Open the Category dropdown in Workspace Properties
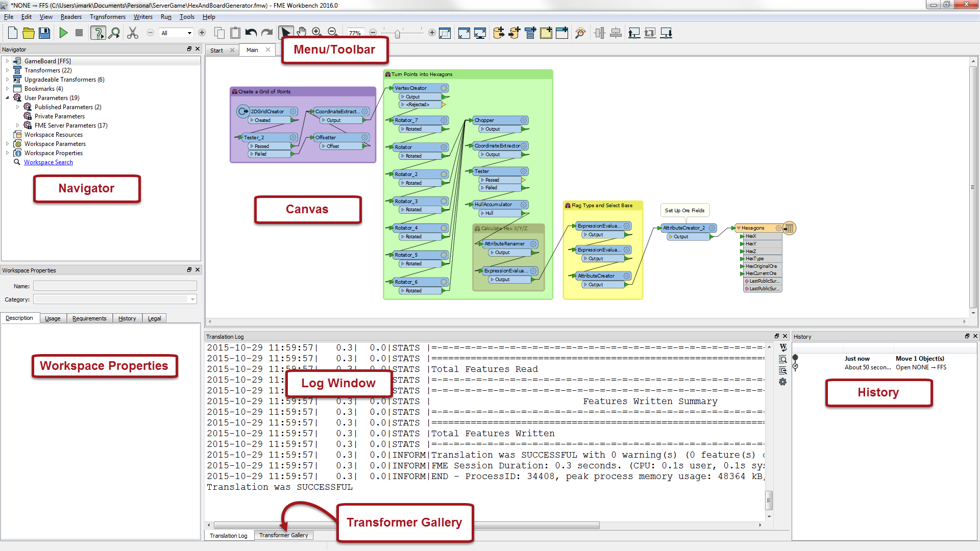Viewport: 980px width, 551px height. 115,299
